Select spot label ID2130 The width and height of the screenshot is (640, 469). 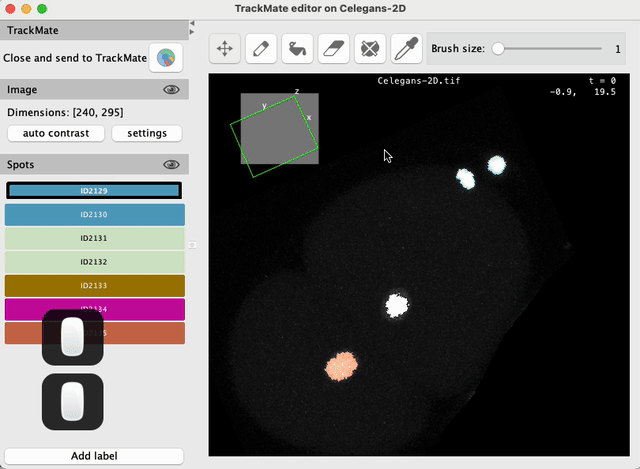[95, 215]
